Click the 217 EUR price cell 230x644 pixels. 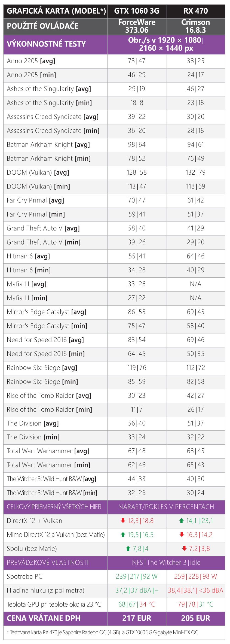pyautogui.click(x=137, y=618)
